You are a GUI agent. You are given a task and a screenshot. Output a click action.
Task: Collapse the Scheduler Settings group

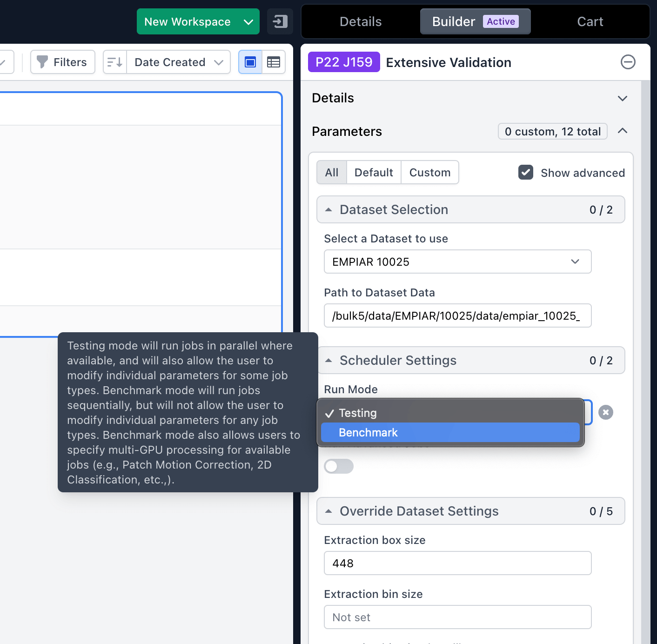click(470, 360)
